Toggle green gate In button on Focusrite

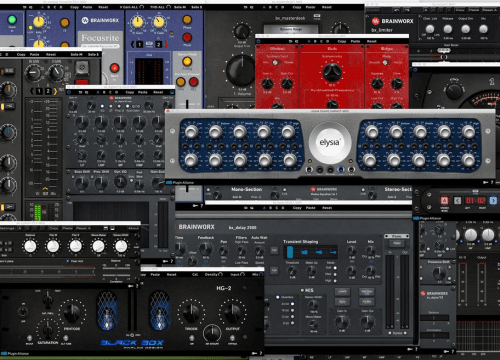(x=12, y=20)
